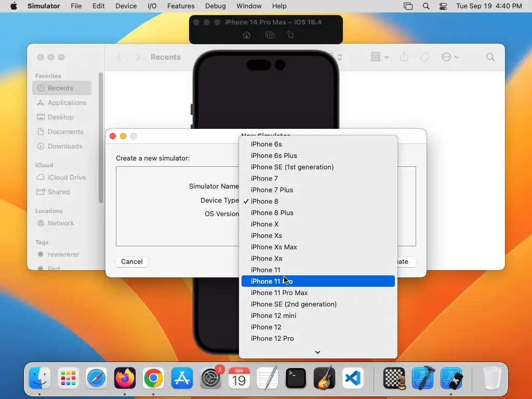
Task: Click the Finder share icon
Action: pyautogui.click(x=404, y=57)
